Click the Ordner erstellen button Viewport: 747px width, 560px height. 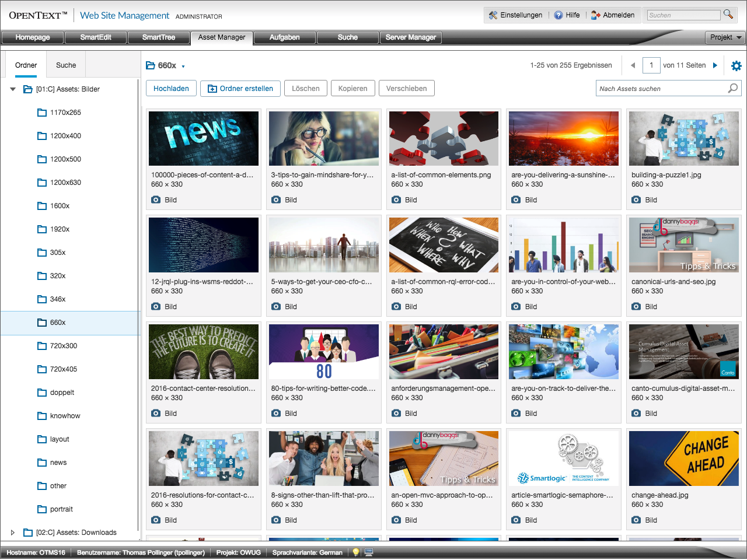[x=240, y=89]
